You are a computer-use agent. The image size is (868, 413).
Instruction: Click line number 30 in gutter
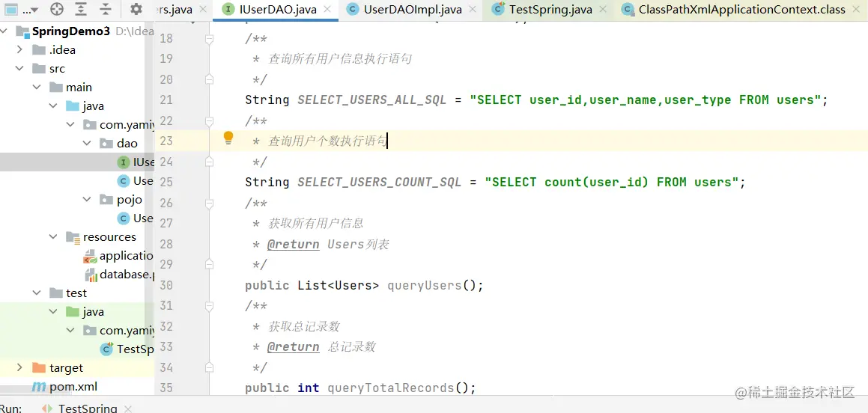166,285
